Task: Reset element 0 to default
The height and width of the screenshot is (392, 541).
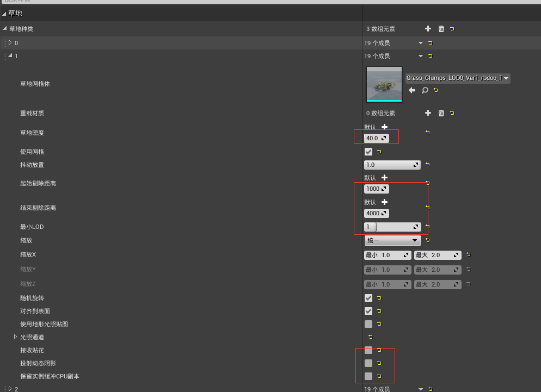Action: pos(431,43)
